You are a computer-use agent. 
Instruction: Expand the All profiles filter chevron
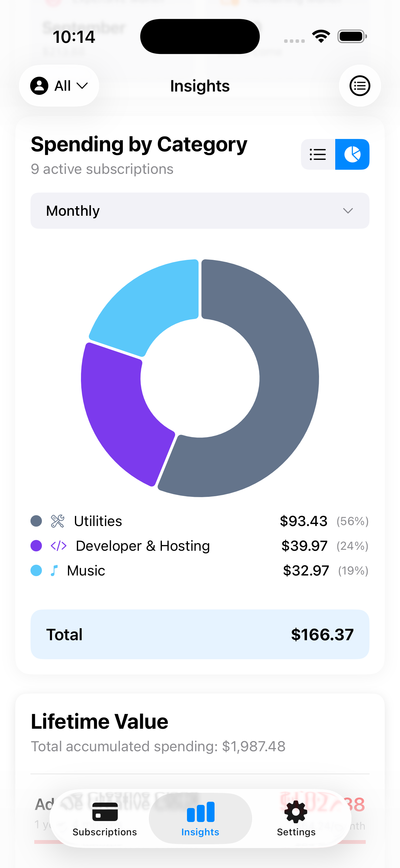[x=82, y=86]
